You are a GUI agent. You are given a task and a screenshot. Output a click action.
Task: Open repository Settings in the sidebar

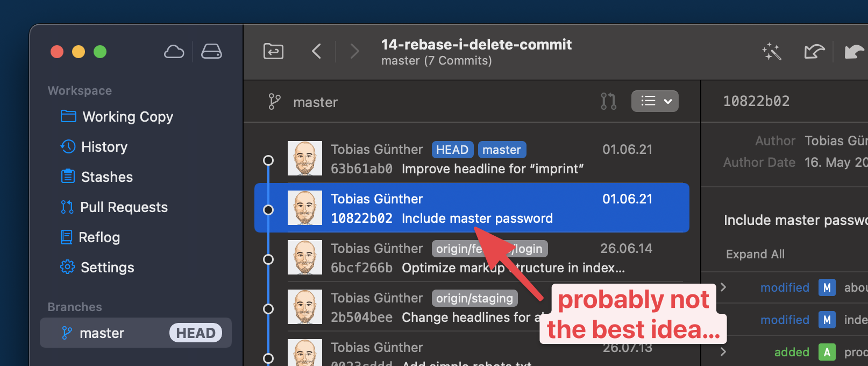[107, 268]
